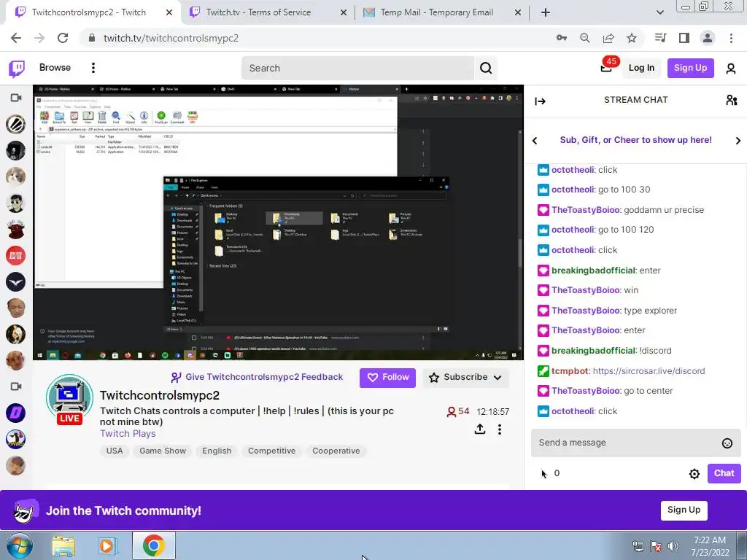The width and height of the screenshot is (747, 560).
Task: Click the share stream icon
Action: click(480, 429)
